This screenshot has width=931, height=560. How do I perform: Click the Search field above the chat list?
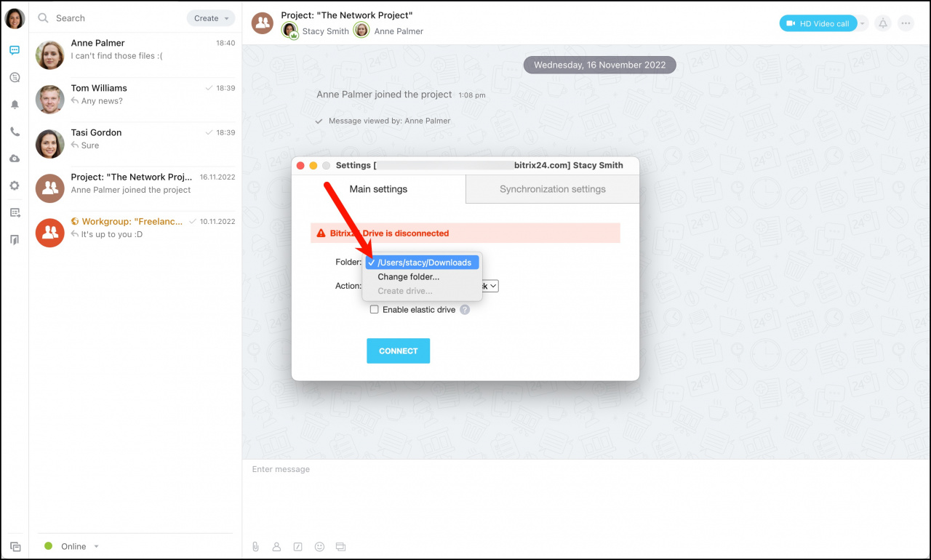pyautogui.click(x=109, y=18)
